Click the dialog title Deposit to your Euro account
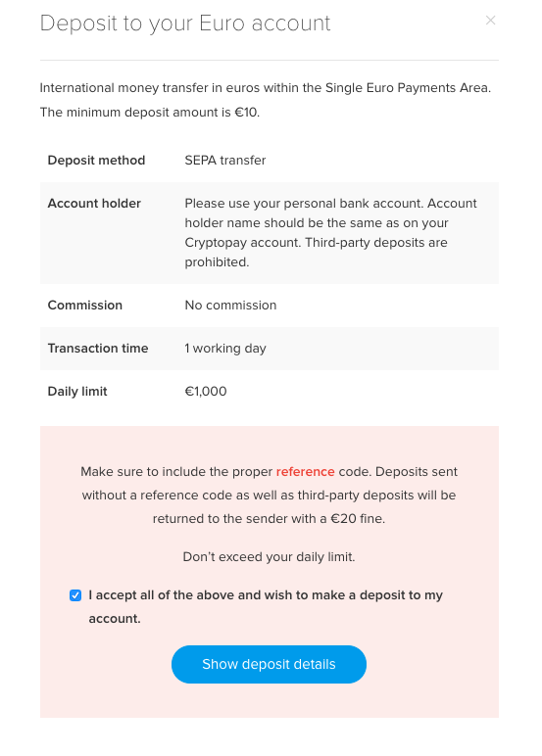Viewport: 542px width, 756px height. [185, 24]
